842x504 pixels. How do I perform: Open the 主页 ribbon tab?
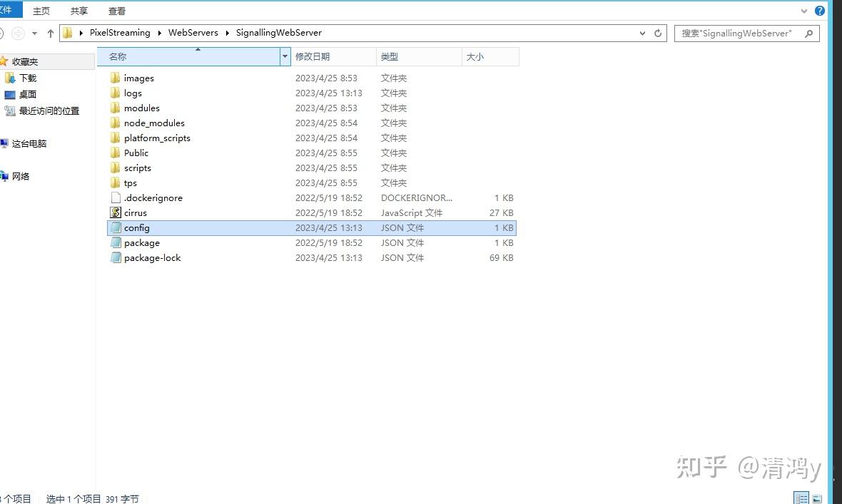click(x=41, y=11)
